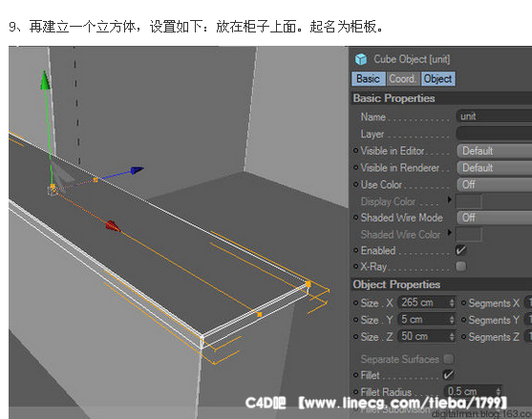Click the Segments Z label
This screenshot has height=419, width=532.
pos(494,337)
